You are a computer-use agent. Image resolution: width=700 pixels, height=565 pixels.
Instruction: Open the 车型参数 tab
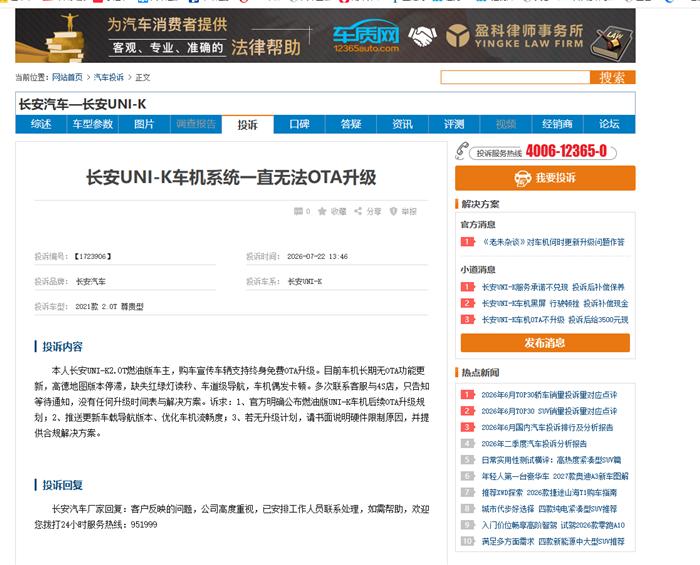click(93, 124)
